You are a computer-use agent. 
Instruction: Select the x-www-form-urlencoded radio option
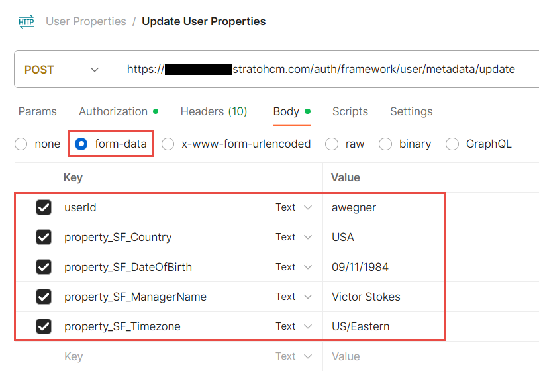pyautogui.click(x=168, y=144)
